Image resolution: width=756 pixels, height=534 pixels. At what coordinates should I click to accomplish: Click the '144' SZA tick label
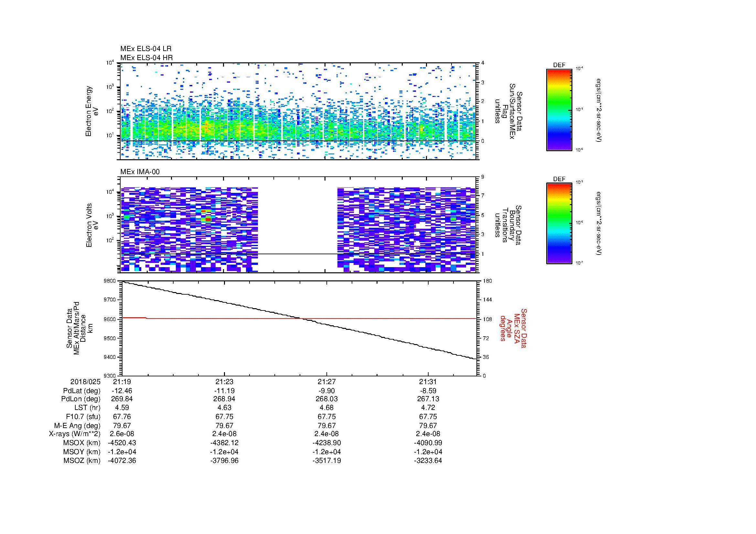pos(487,300)
